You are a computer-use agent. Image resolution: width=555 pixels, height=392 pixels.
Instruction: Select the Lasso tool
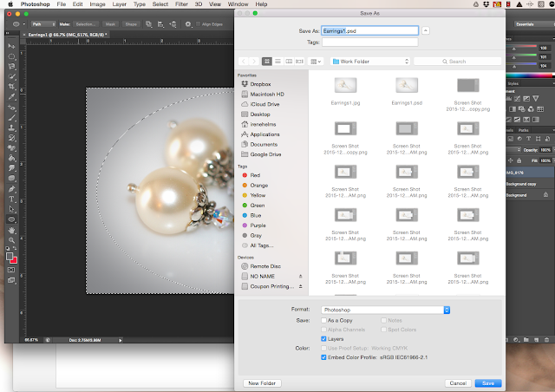point(11,67)
